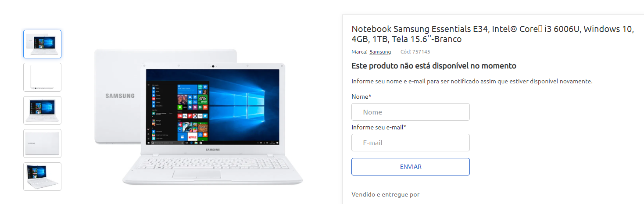This screenshot has height=204, width=644.
Task: Click the Samsung logo below laptop screen
Action: click(x=213, y=150)
